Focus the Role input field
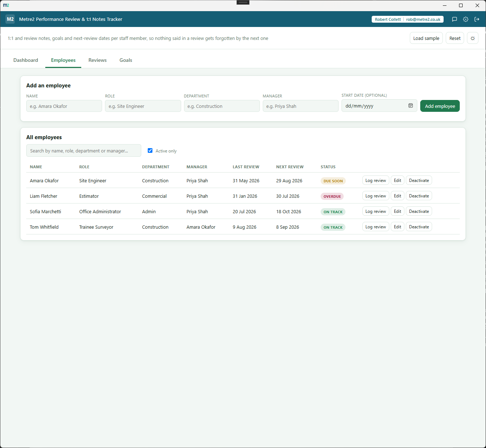This screenshot has height=448, width=486. click(143, 106)
